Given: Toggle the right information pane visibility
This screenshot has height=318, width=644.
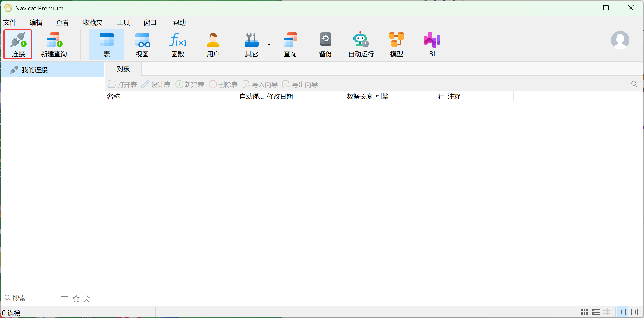Looking at the screenshot, I should tap(634, 312).
